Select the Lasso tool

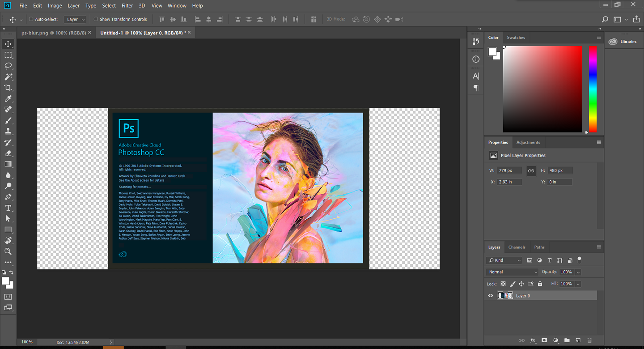coord(8,66)
